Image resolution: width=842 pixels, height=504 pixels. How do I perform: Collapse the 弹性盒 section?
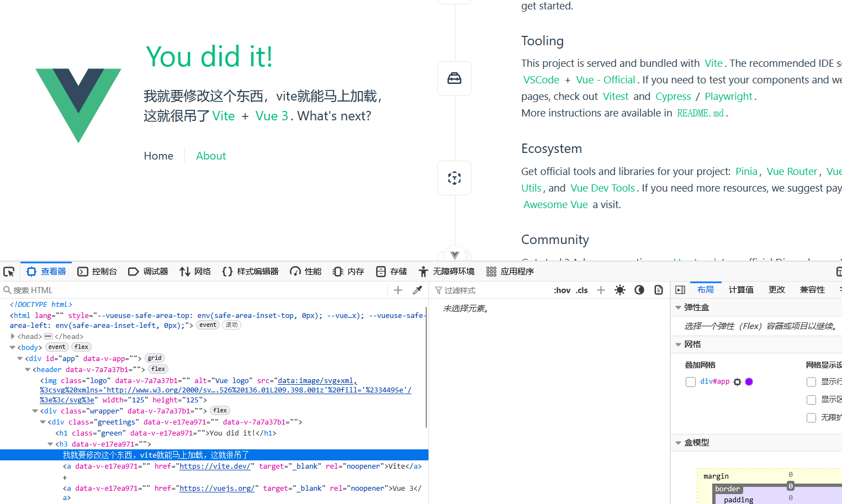pos(679,307)
